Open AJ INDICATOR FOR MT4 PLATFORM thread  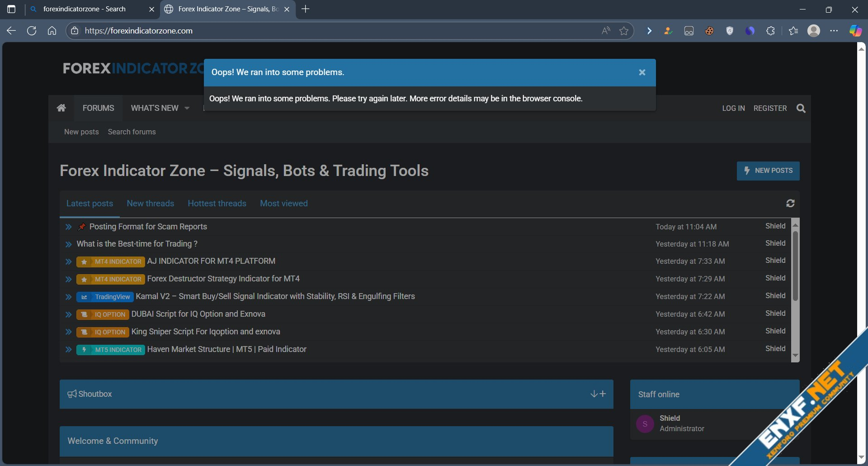[211, 261]
